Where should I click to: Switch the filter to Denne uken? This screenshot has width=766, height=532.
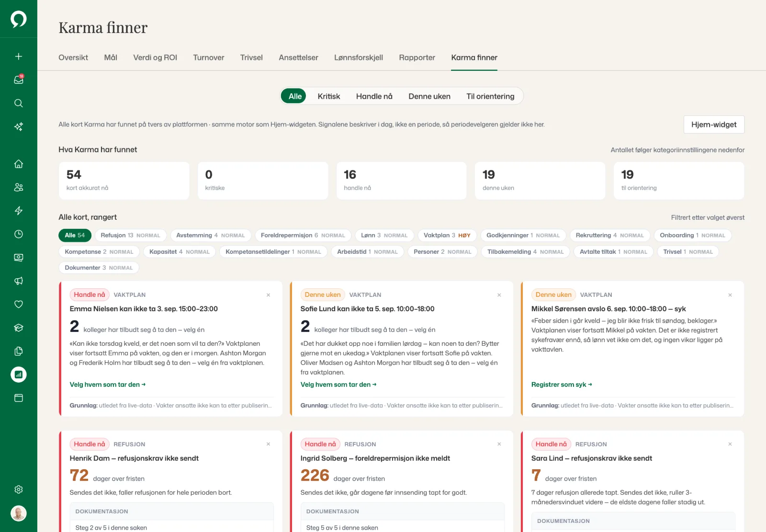(x=429, y=96)
